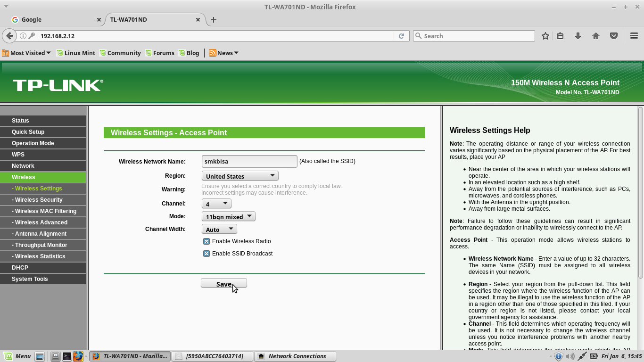Click the Wireless Network Name field
The width and height of the screenshot is (644, 362).
click(249, 161)
